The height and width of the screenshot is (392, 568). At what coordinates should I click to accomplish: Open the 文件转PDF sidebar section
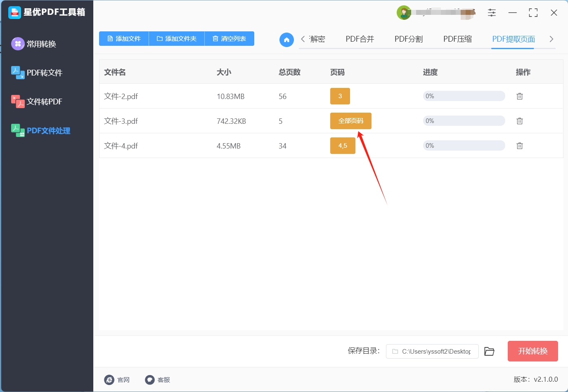tap(37, 102)
